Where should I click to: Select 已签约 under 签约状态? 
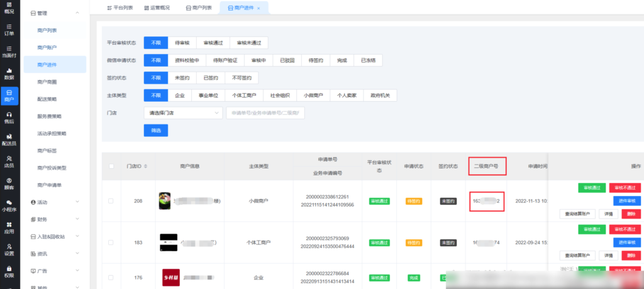[x=211, y=78]
